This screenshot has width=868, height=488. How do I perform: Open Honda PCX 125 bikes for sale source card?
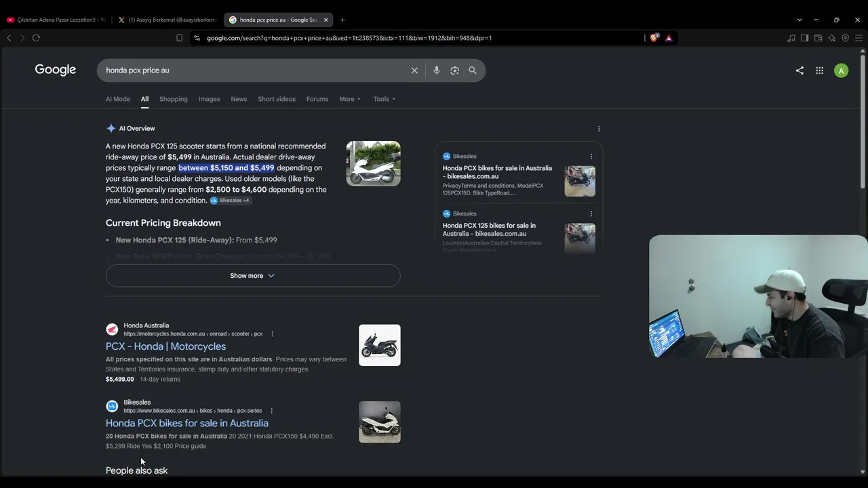click(489, 230)
